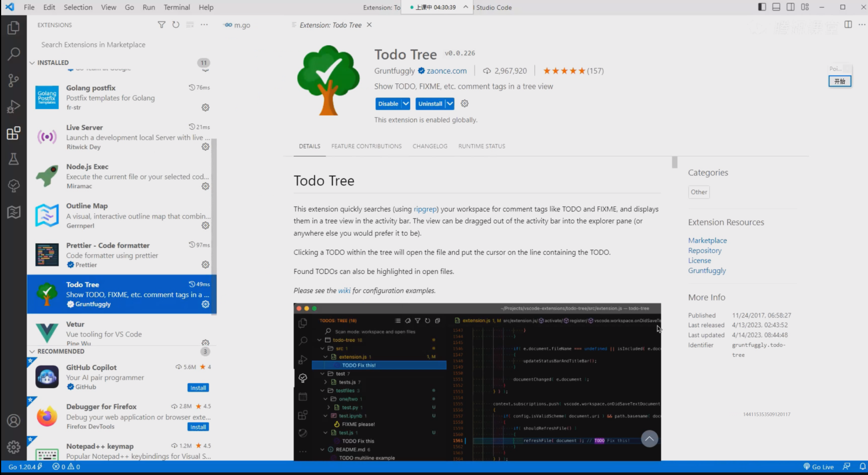
Task: Toggle primary side bar layout icon
Action: (762, 7)
